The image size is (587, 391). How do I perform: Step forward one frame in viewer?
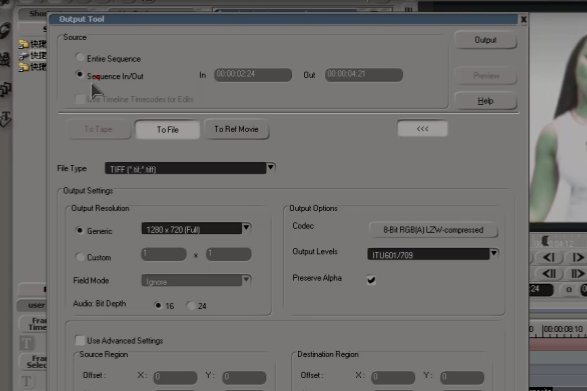[577, 258]
